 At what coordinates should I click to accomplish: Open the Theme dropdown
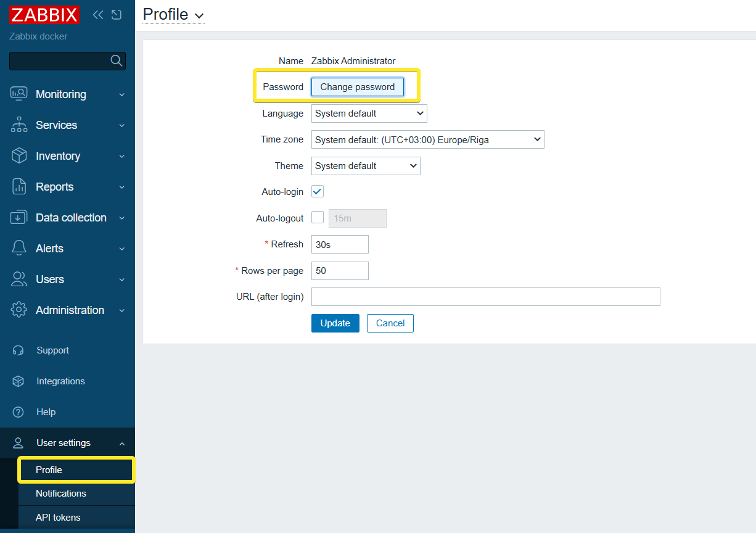coord(366,166)
